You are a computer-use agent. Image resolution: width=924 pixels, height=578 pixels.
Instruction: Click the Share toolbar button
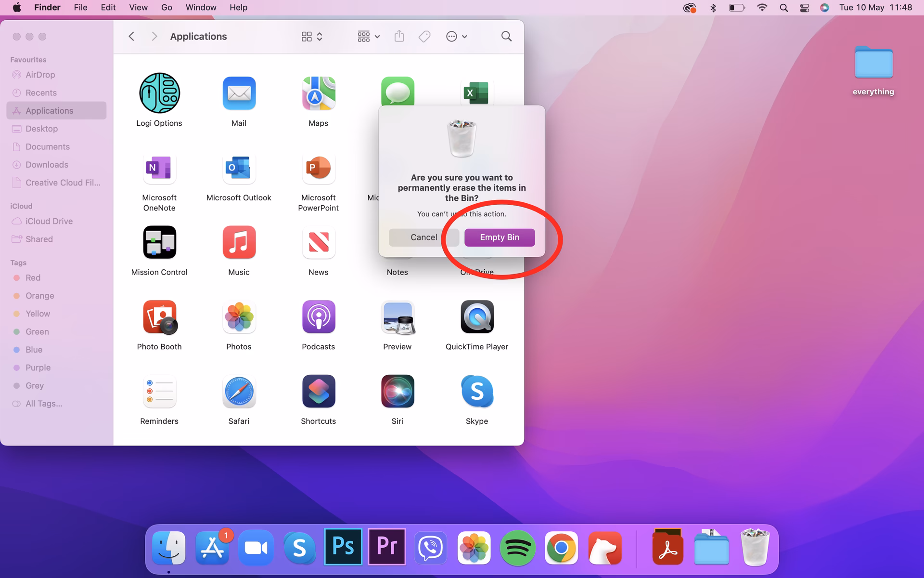pyautogui.click(x=399, y=37)
